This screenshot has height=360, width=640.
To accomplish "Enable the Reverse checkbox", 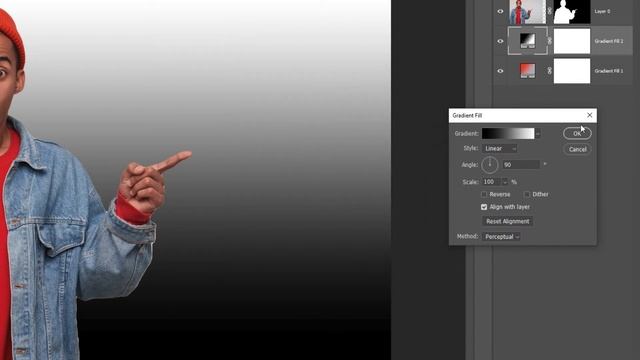I will pos(484,194).
